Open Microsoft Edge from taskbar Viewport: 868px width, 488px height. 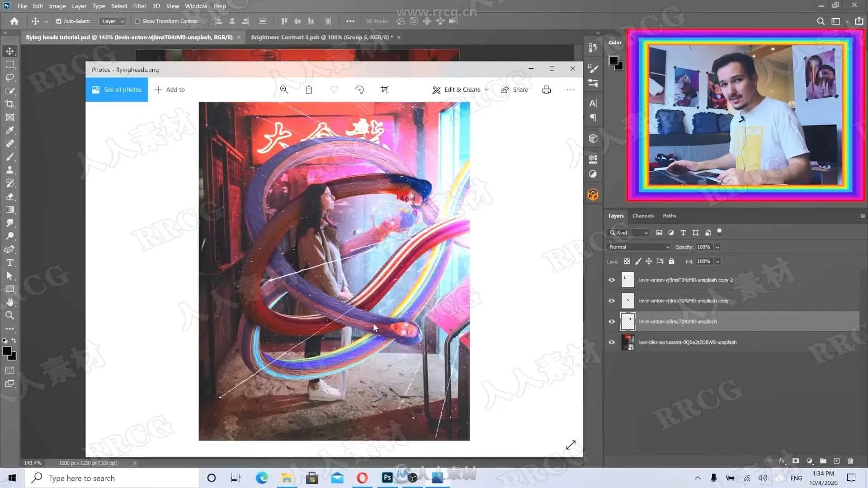pos(262,478)
